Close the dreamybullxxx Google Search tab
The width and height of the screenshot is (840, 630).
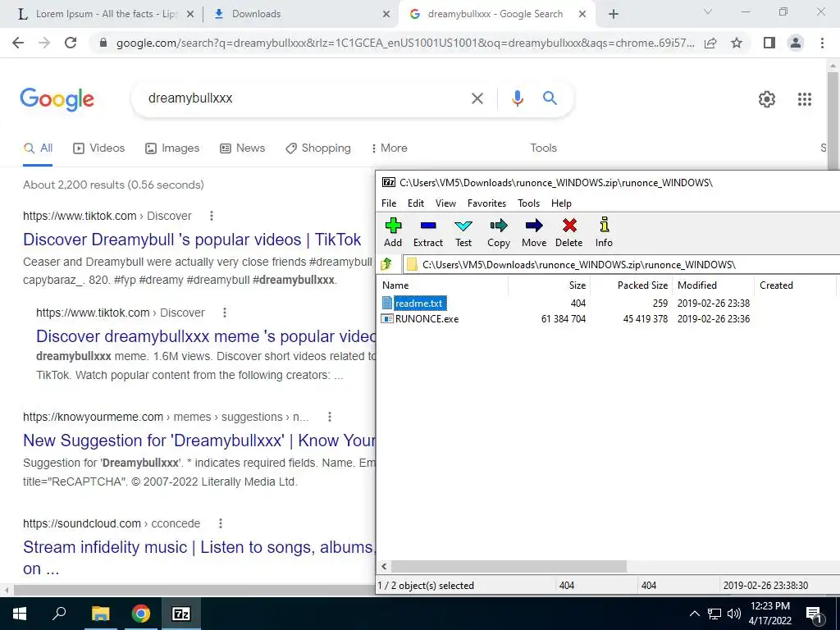tap(582, 15)
